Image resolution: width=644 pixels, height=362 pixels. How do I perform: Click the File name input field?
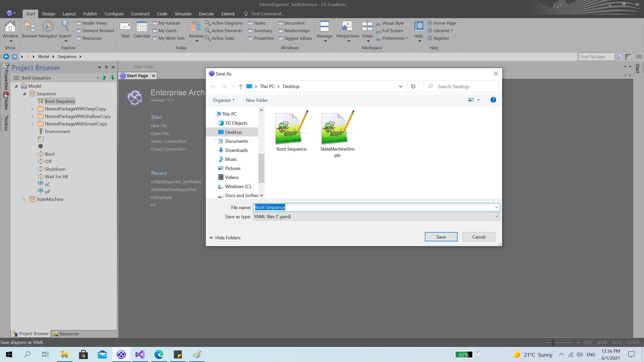click(x=376, y=207)
